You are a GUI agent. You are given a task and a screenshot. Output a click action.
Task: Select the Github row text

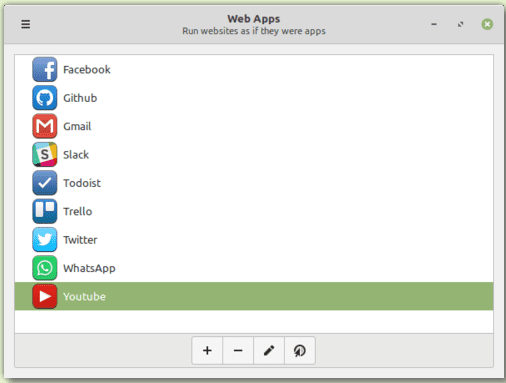click(80, 98)
